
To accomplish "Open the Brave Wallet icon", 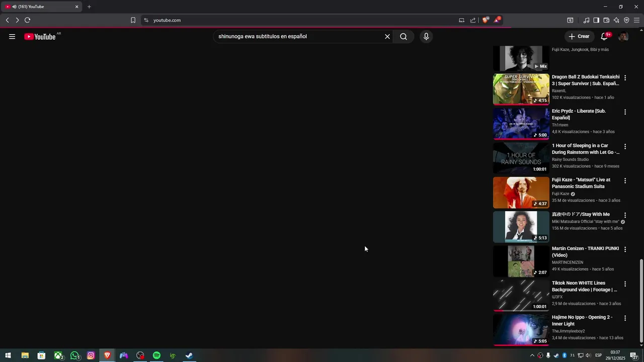I will (606, 20).
